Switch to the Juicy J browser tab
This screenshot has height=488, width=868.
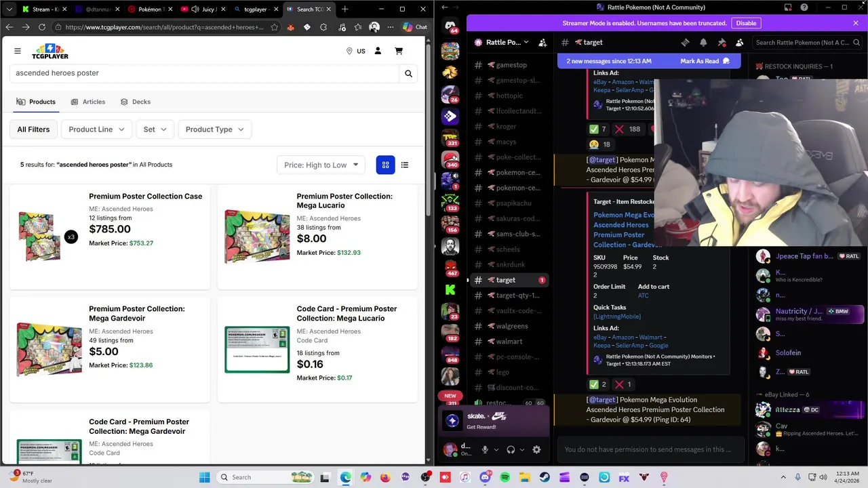coord(203,9)
